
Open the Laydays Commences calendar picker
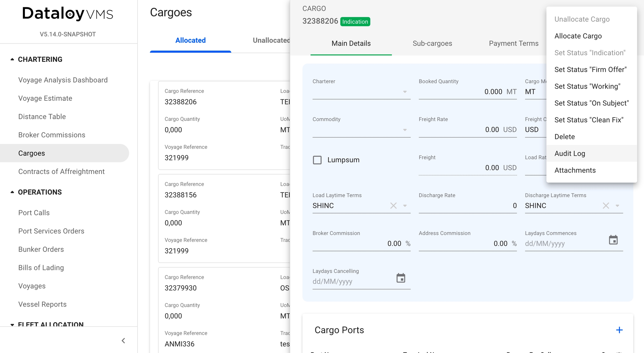click(x=613, y=240)
